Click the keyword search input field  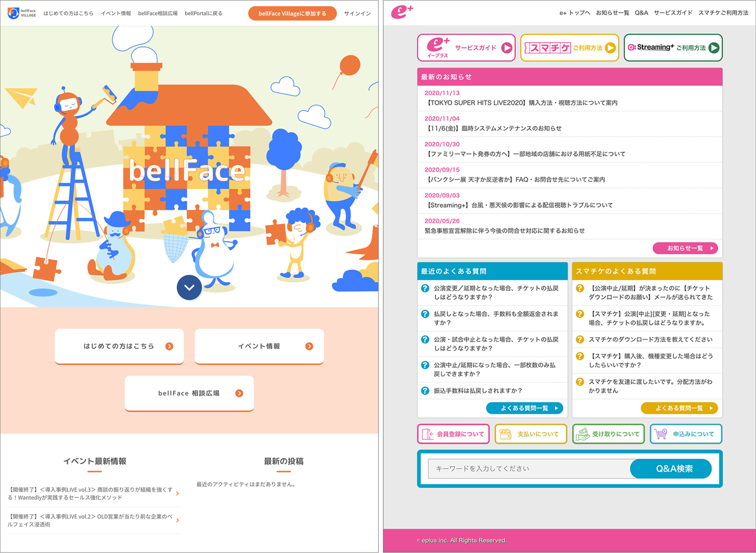click(x=529, y=469)
